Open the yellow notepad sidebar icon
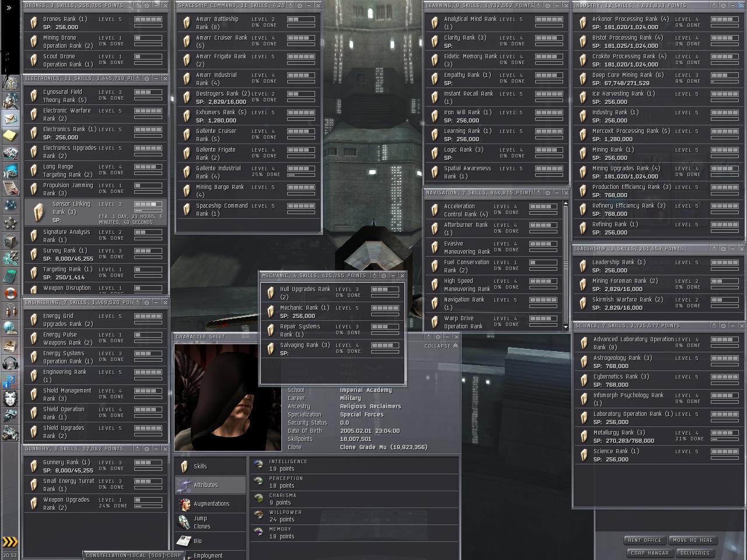This screenshot has width=747, height=560. [x=11, y=136]
